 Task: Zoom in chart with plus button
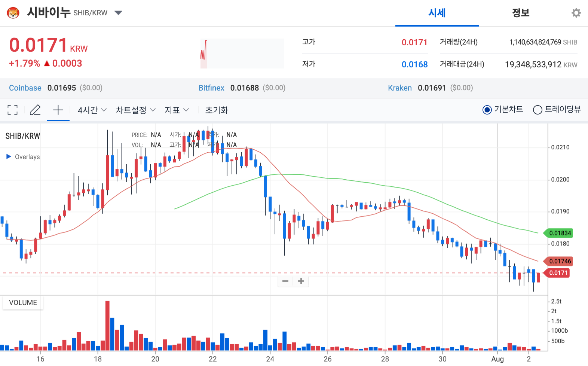(x=301, y=281)
